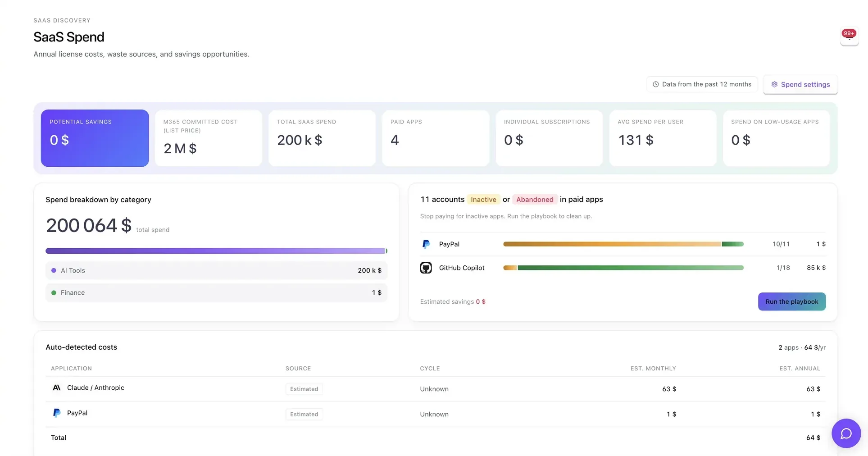This screenshot has width=868, height=456.
Task: Sort by EST. ANNUAL column header
Action: 800,368
